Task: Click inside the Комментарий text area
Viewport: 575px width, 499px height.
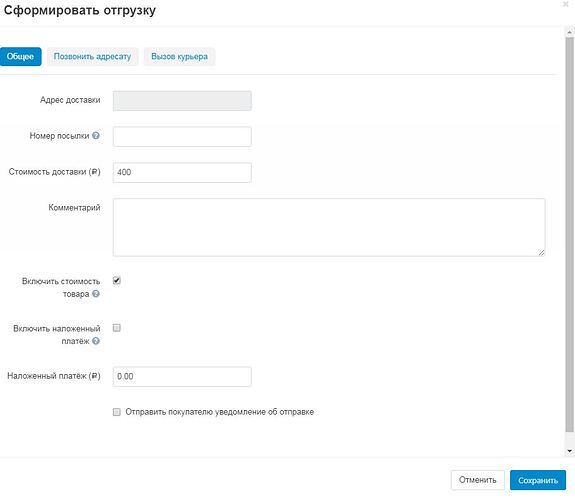Action: click(329, 227)
